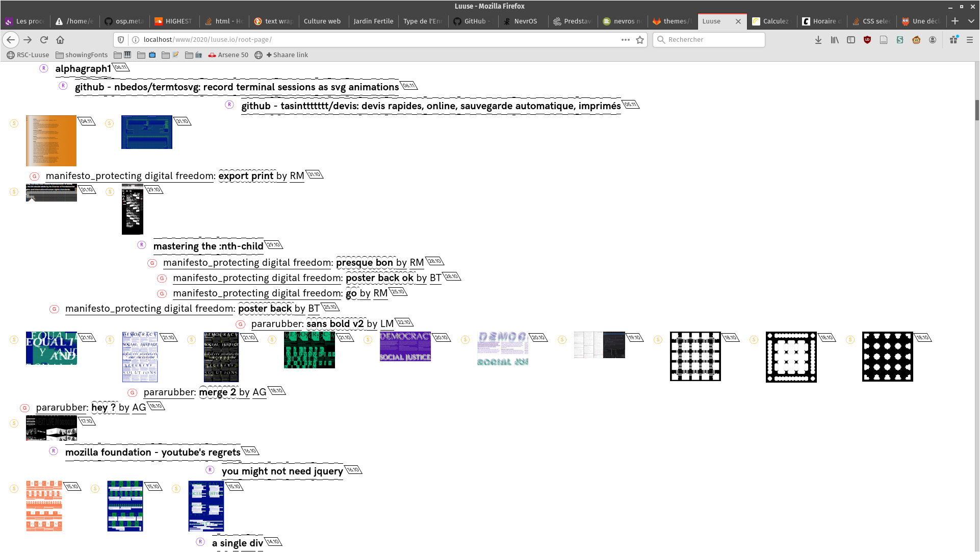The width and height of the screenshot is (980, 552).
Task: Click the purple R marker beside alphagraph1
Action: (44, 68)
